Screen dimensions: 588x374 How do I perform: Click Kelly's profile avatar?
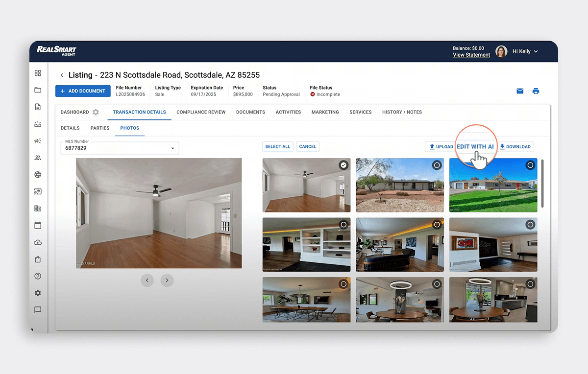point(501,51)
